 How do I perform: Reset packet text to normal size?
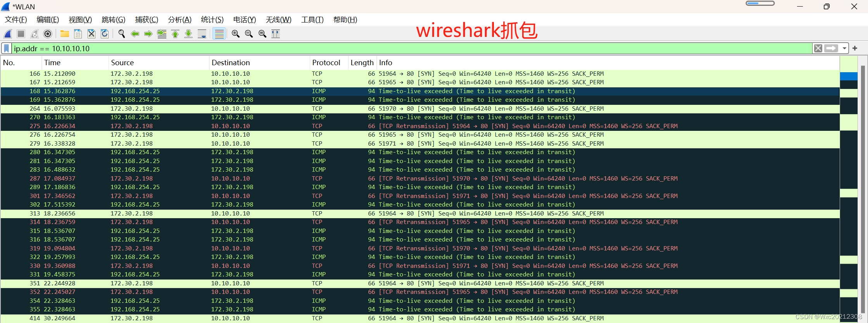(x=262, y=34)
